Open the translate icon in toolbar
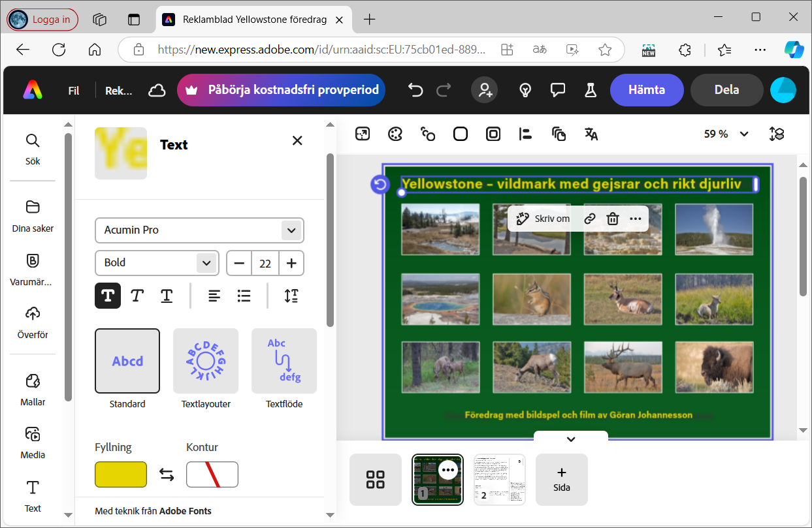Viewport: 812px width, 528px height. (x=591, y=134)
